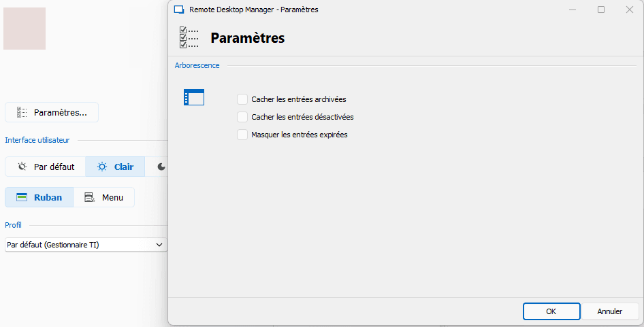Click the checklist icon beside the Paramètres heading
The height and width of the screenshot is (327, 644).
(x=189, y=38)
